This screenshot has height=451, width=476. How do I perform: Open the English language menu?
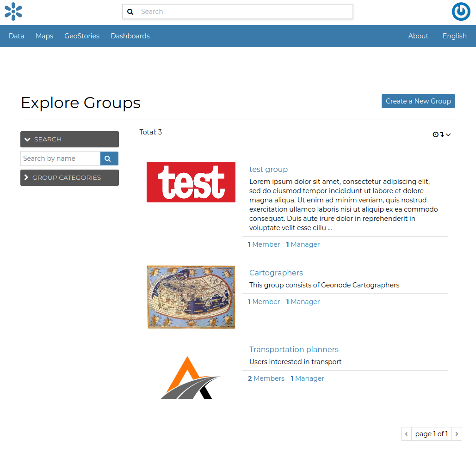click(454, 36)
